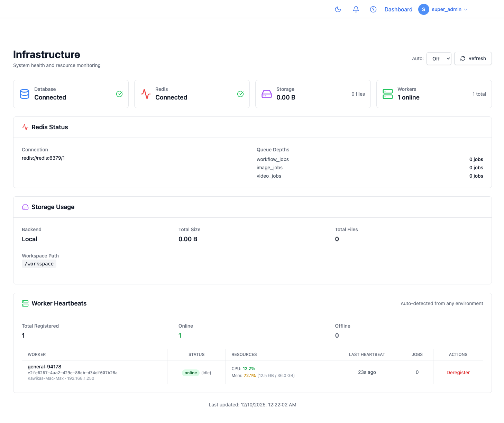Select the workflow_jobs queue entry

pyautogui.click(x=273, y=159)
